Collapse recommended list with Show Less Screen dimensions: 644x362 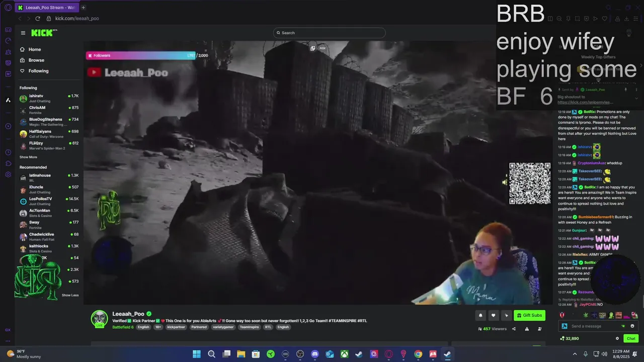click(70, 295)
